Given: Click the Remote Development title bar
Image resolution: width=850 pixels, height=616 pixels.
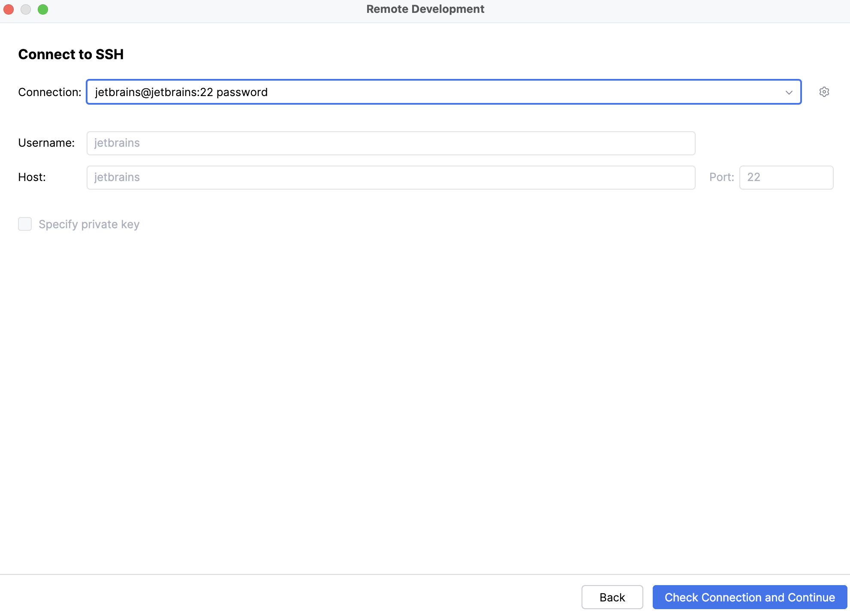Looking at the screenshot, I should click(x=425, y=9).
